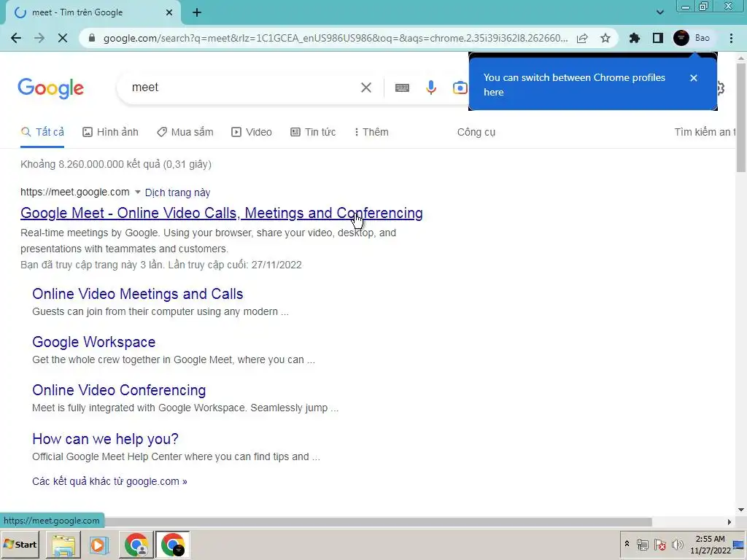Dismiss the Chrome profiles tooltip
The width and height of the screenshot is (747, 560).
pos(694,77)
